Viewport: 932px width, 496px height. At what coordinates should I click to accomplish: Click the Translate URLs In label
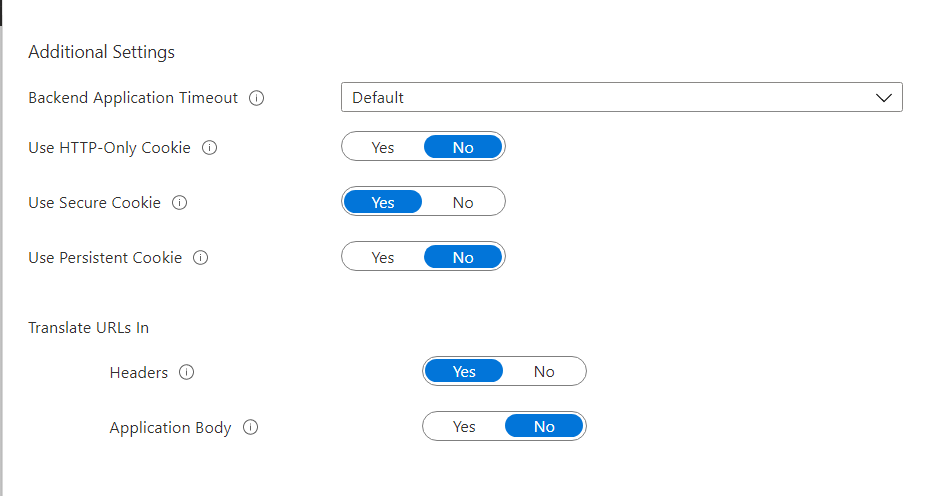88,327
